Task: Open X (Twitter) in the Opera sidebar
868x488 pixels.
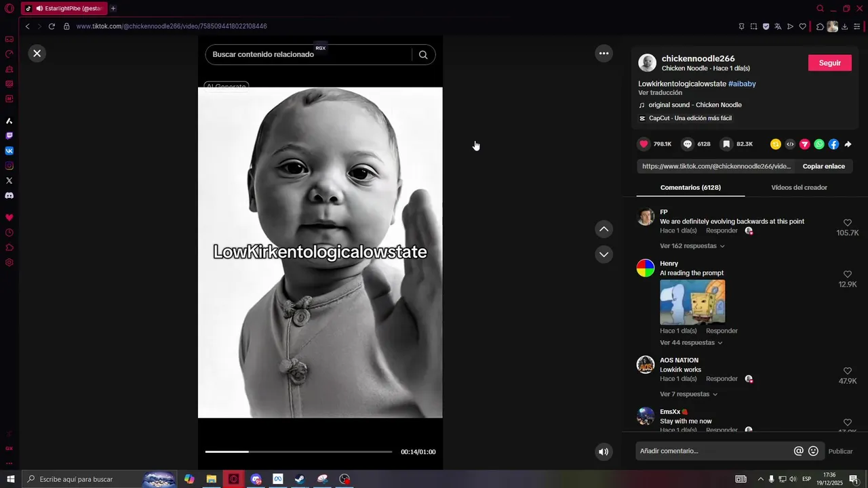Action: coord(9,180)
